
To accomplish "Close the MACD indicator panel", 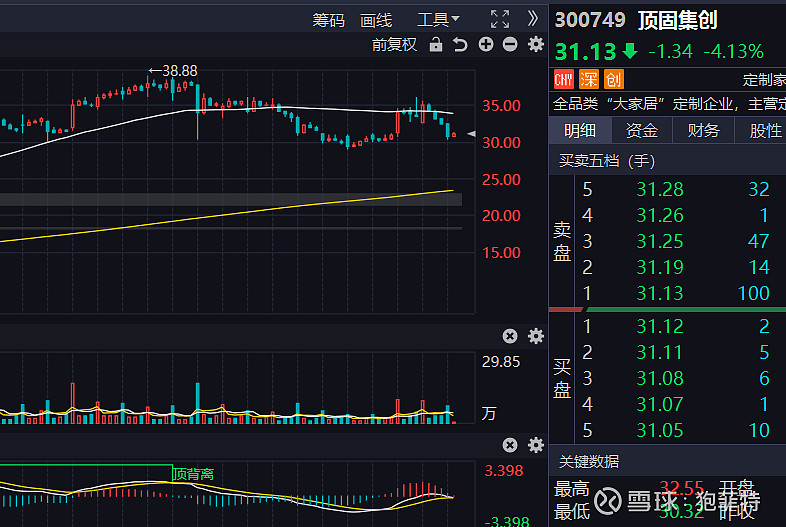I will click(510, 445).
